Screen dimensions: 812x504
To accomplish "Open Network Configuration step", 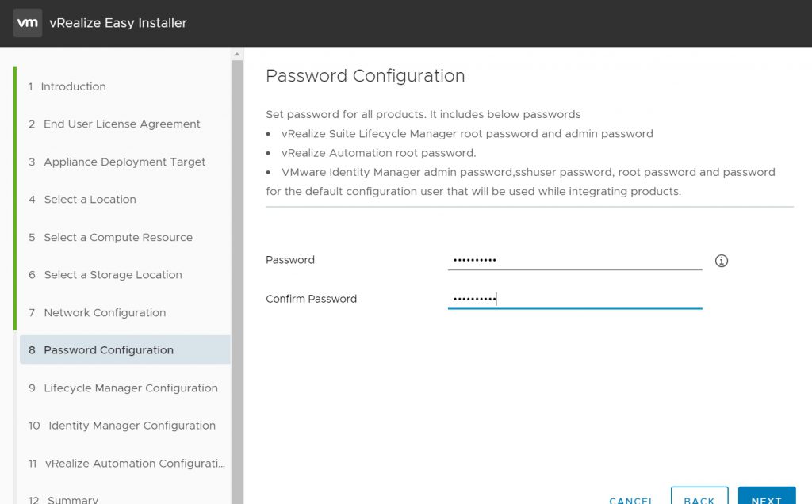I will (x=98, y=312).
